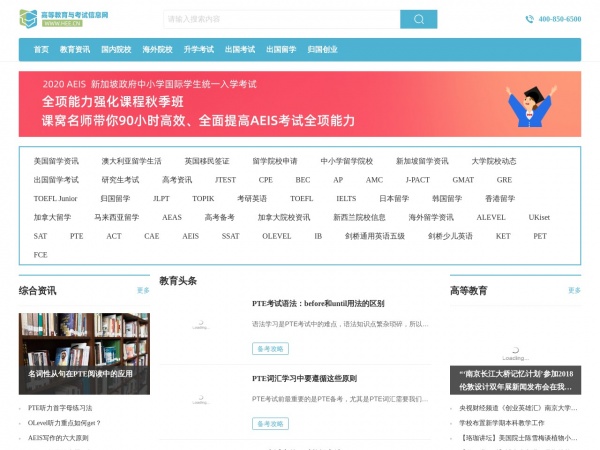Select the TOPIK tag

[203, 199]
